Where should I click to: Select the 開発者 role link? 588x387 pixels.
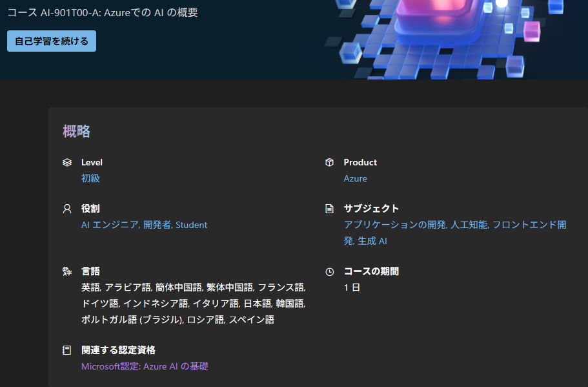coord(157,225)
